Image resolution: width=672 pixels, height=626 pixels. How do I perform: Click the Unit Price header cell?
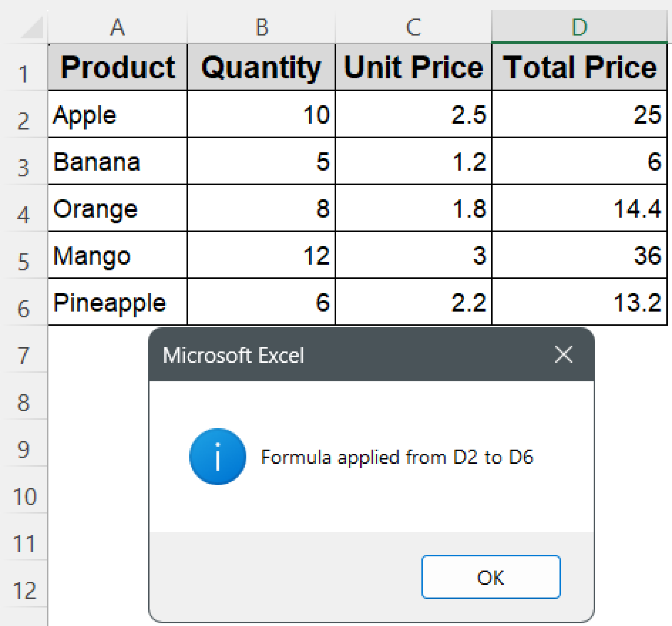click(x=413, y=67)
